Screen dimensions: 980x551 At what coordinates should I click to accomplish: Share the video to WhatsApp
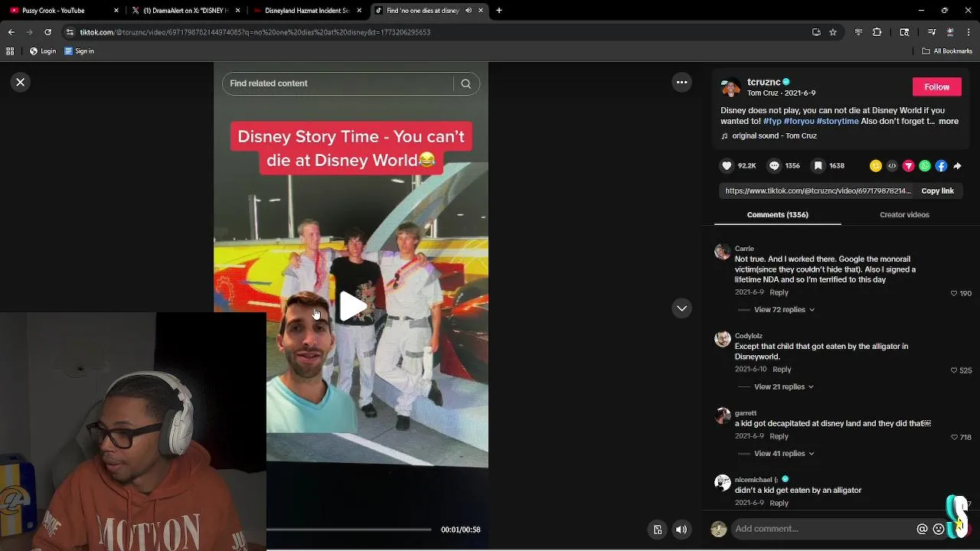pos(925,165)
